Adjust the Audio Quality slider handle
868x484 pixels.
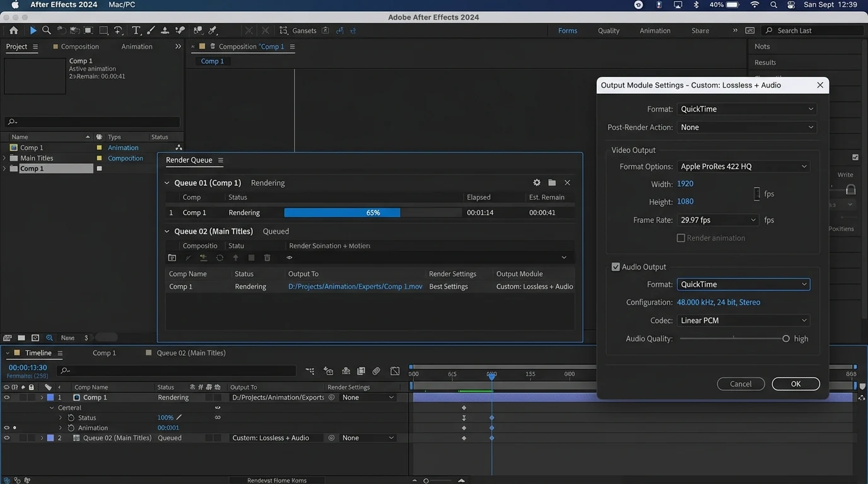[x=786, y=338]
